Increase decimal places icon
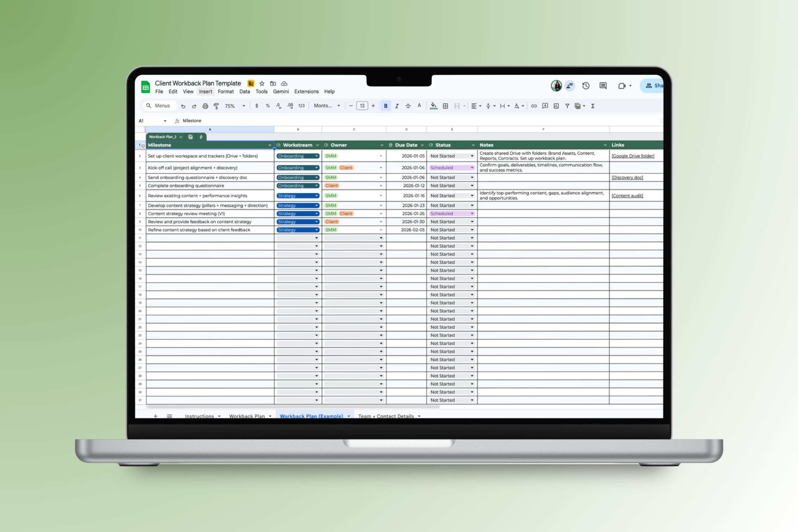Screen dimensions: 798x532 coord(290,106)
